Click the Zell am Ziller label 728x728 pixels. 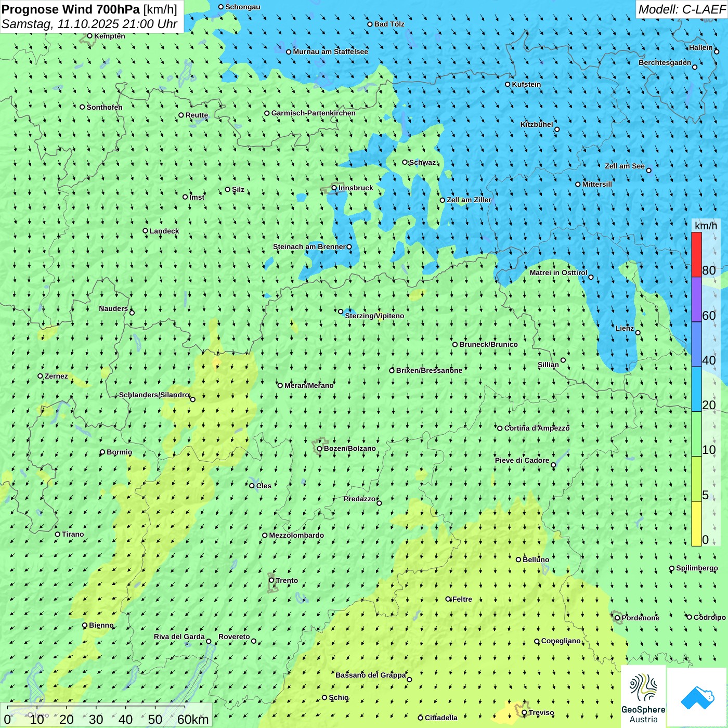[x=469, y=200]
